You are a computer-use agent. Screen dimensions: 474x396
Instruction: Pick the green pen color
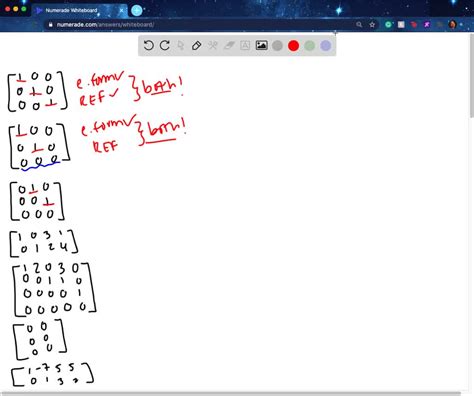[x=310, y=46]
